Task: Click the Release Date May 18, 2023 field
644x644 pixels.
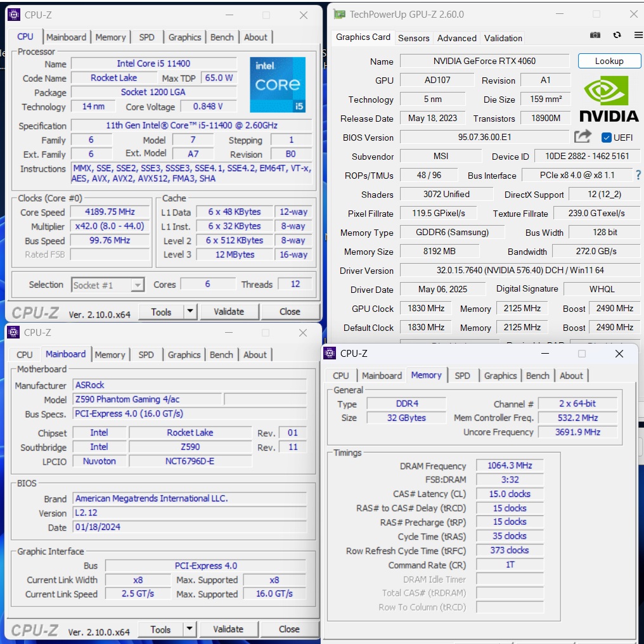Action: click(x=432, y=118)
